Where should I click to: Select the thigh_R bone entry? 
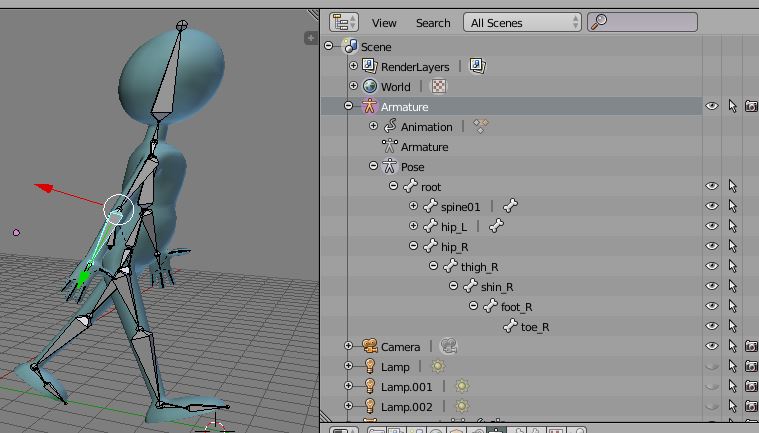click(479, 267)
